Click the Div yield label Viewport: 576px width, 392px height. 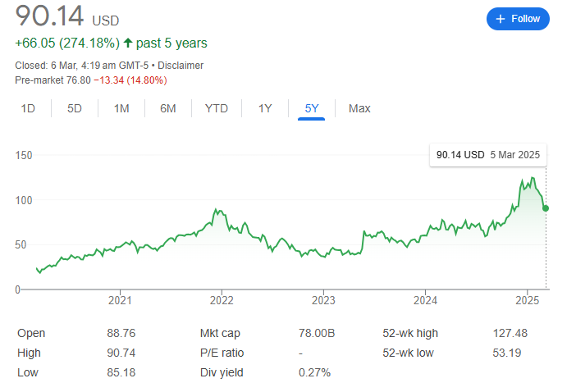pyautogui.click(x=222, y=372)
